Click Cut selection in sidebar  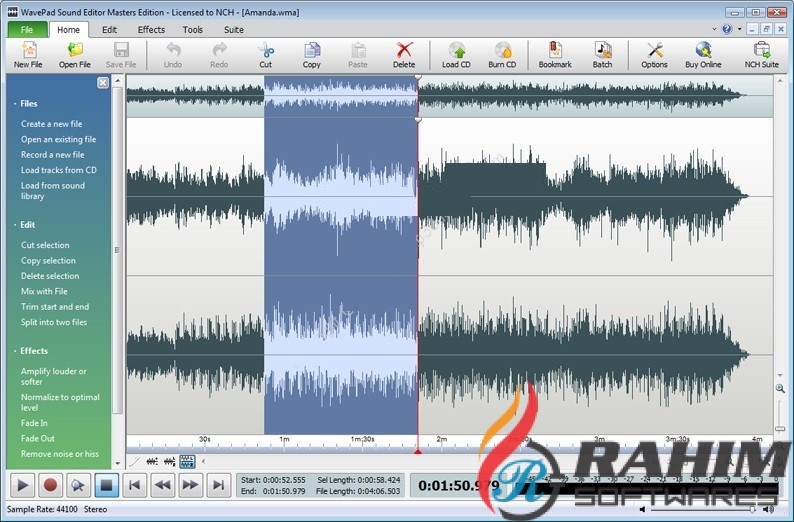click(45, 245)
